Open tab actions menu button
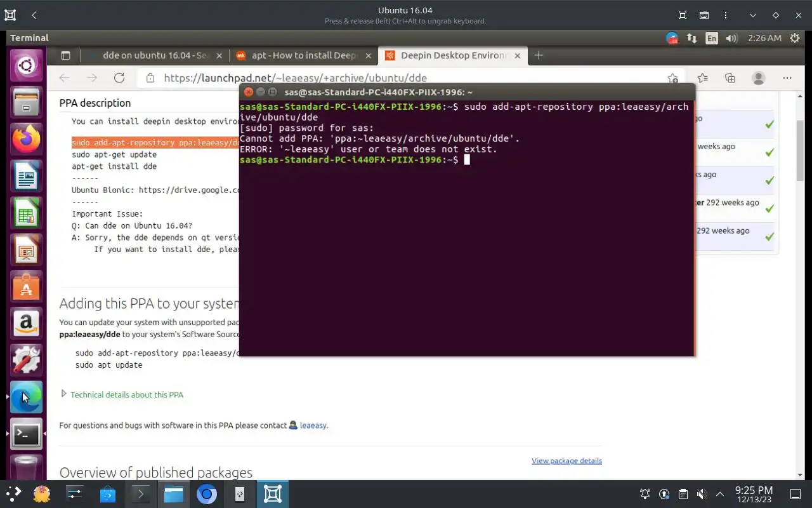The image size is (812, 508). [x=65, y=55]
